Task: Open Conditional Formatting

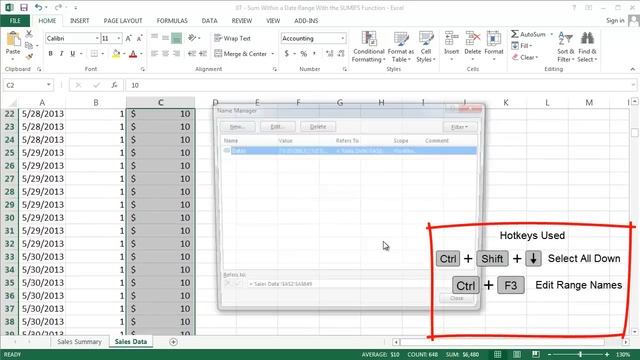Action: point(369,47)
